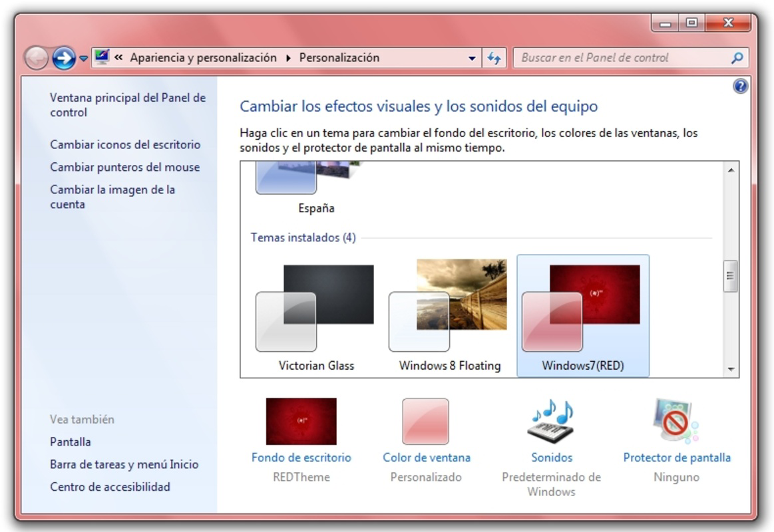Minimize the Personalización window
Image resolution: width=774 pixels, height=532 pixels.
(666, 23)
